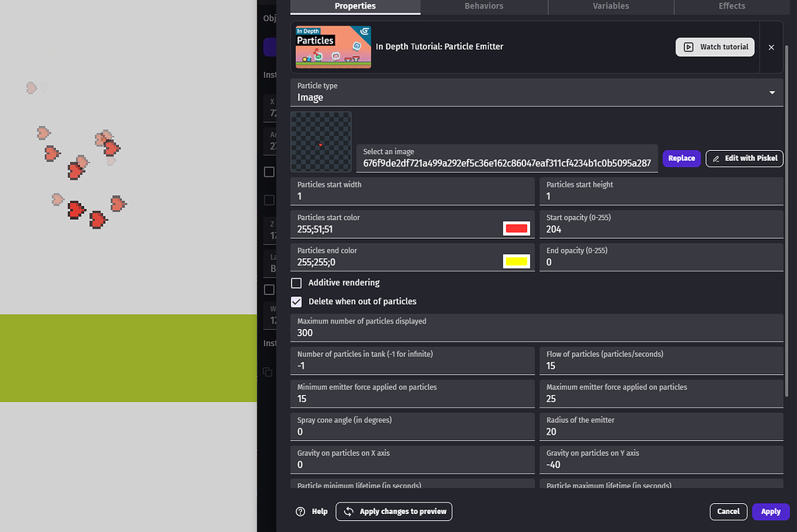Switch to the Variables tab

coord(610,5)
